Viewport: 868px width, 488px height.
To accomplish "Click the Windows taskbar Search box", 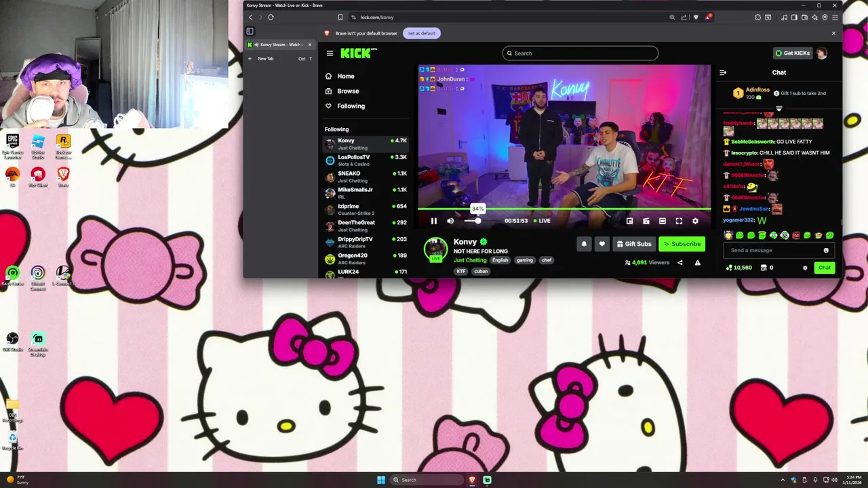I will click(x=427, y=480).
